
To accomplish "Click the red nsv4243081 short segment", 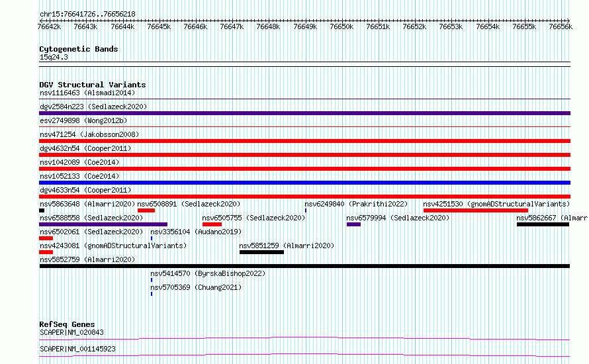I will pos(46,252).
